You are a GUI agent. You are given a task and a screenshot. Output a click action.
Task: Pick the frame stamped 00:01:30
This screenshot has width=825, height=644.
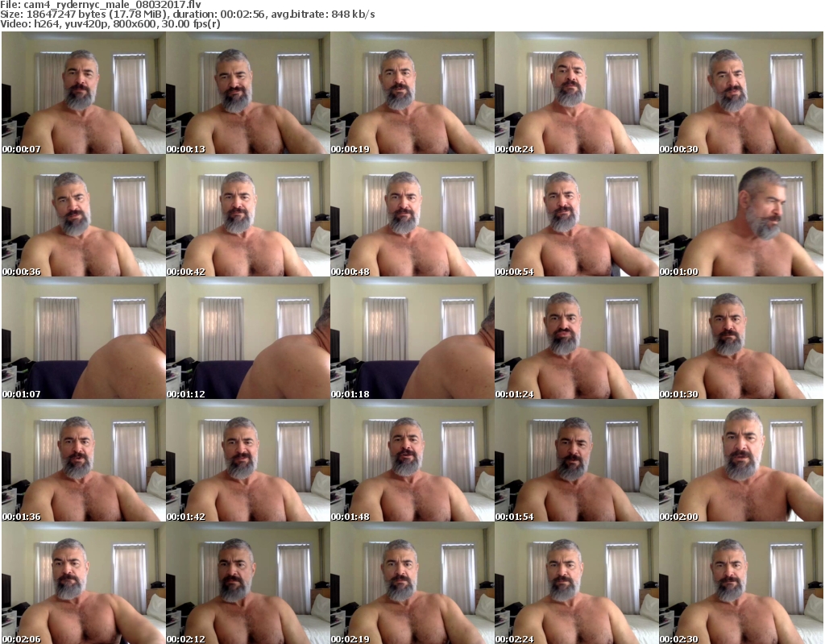pos(741,338)
